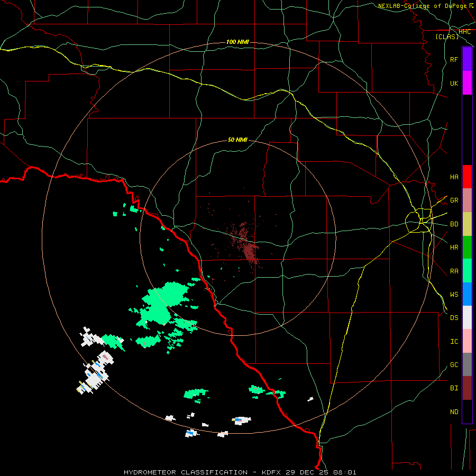Click the 'HR' legend label
The width and height of the screenshot is (476, 476).
[454, 248]
